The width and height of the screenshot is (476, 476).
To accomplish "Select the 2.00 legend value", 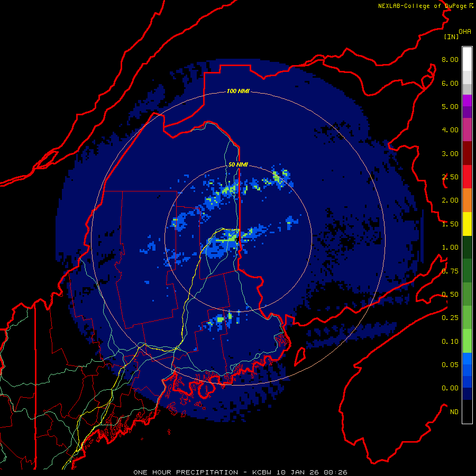I will click(450, 200).
